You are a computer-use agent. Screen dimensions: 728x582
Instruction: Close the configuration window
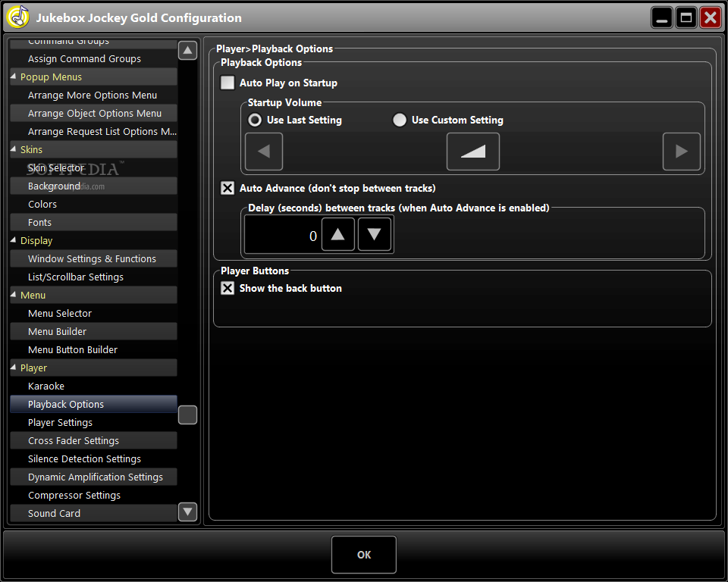click(711, 17)
